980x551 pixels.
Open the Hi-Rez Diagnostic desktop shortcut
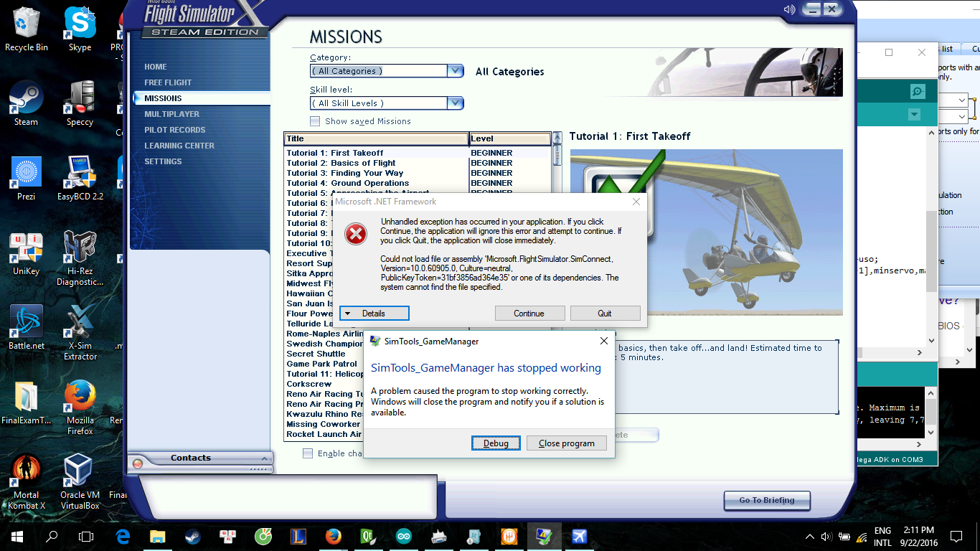coord(80,258)
